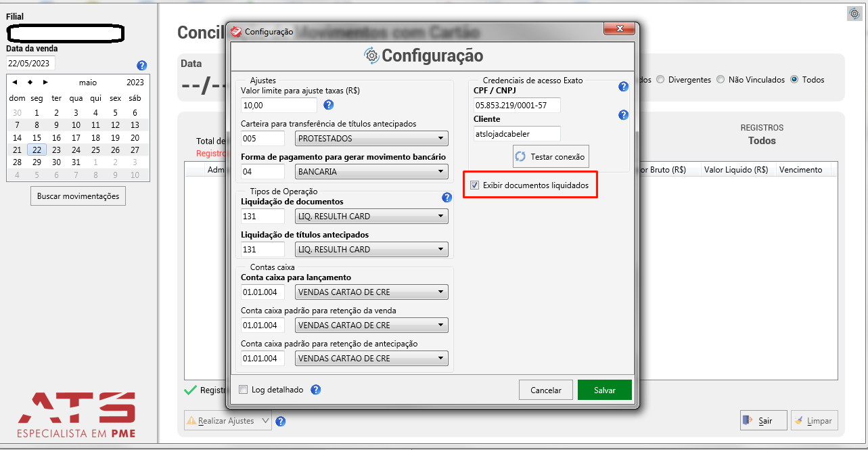Click help icon beside CPF / CNPJ

624,87
